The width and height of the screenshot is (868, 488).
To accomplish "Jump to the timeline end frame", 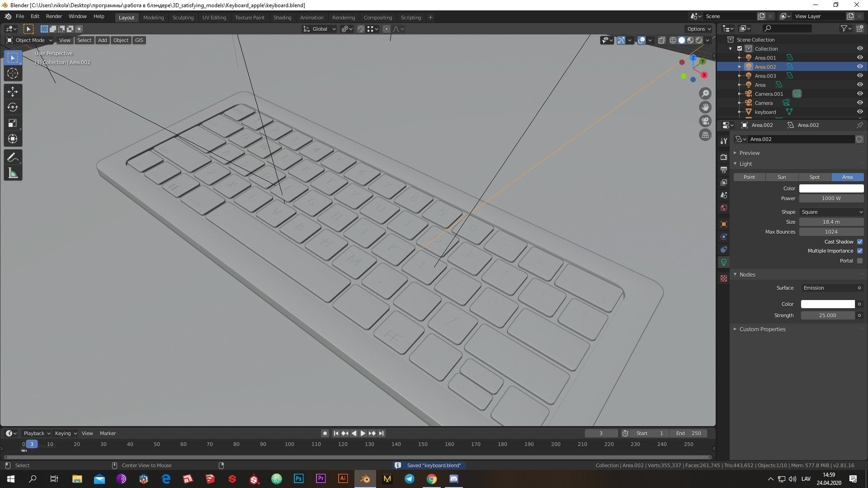I will point(381,433).
